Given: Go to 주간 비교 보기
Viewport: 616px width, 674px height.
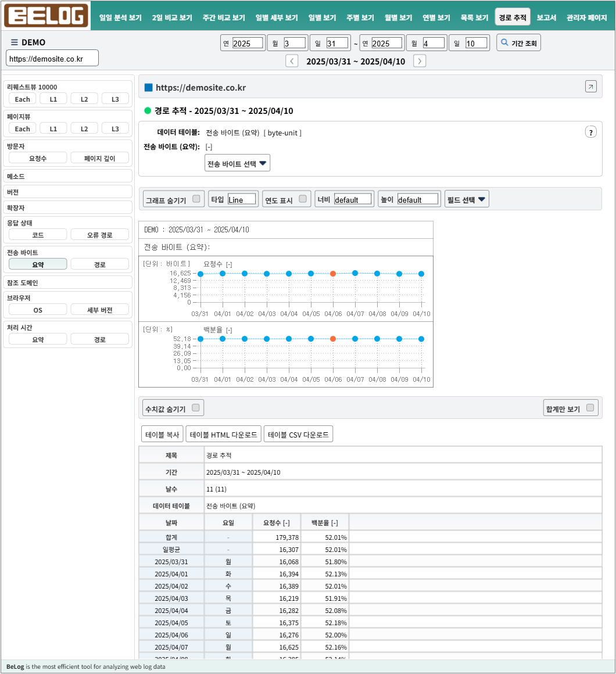Looking at the screenshot, I should click(224, 17).
